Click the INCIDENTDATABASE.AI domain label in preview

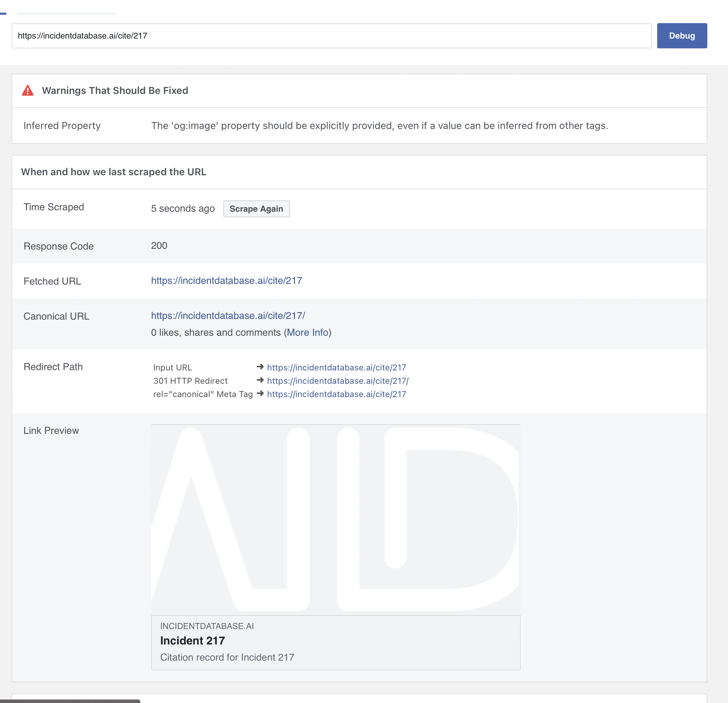pos(207,626)
